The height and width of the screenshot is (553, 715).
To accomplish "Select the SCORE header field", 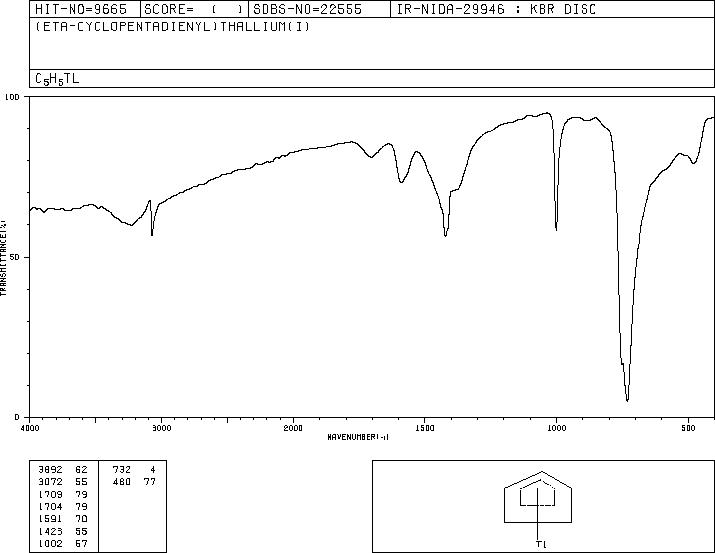I will [x=186, y=9].
